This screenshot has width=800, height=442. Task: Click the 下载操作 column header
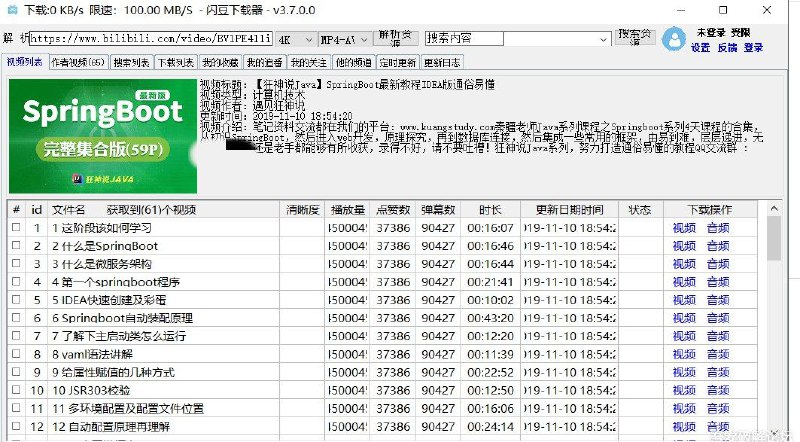pos(710,210)
